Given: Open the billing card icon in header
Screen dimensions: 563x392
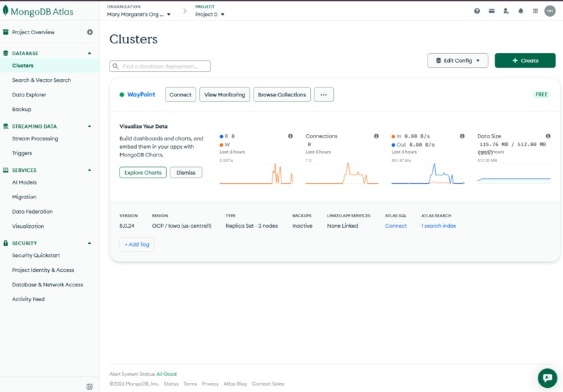Looking at the screenshot, I should coord(492,11).
